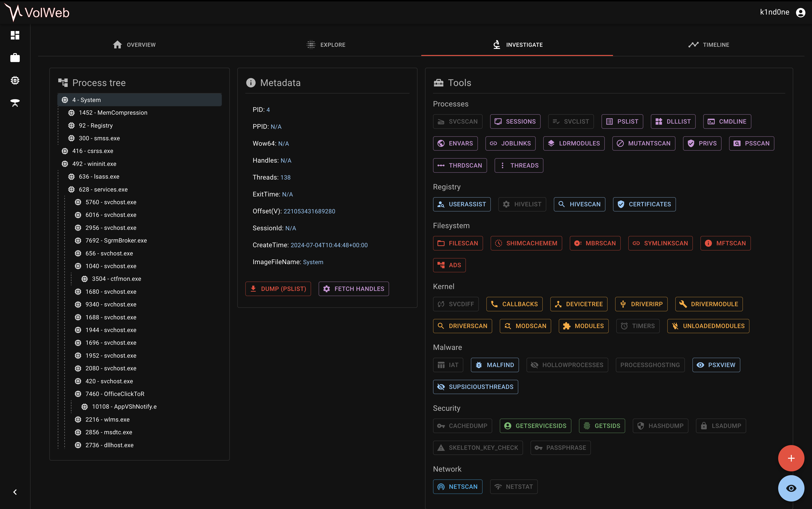Open the memory chip icon in sidebar
Viewport: 812px width, 509px height.
(x=15, y=80)
